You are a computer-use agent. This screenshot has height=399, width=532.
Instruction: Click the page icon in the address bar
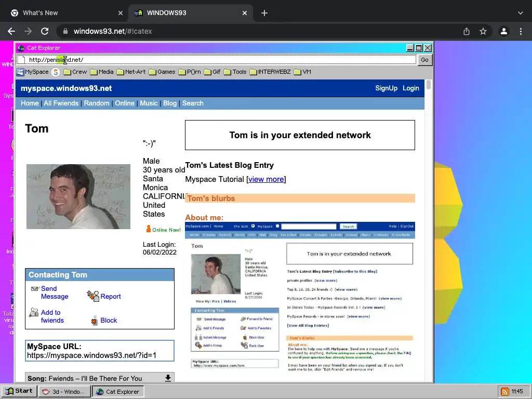click(21, 60)
